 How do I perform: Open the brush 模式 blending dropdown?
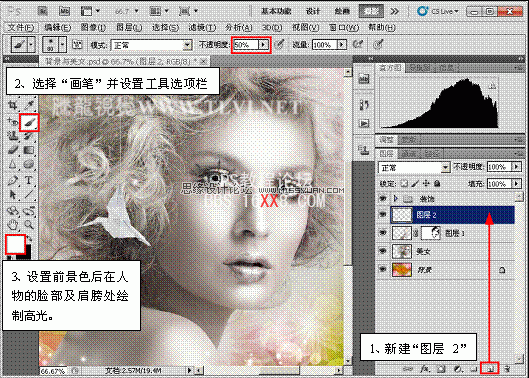[187, 45]
